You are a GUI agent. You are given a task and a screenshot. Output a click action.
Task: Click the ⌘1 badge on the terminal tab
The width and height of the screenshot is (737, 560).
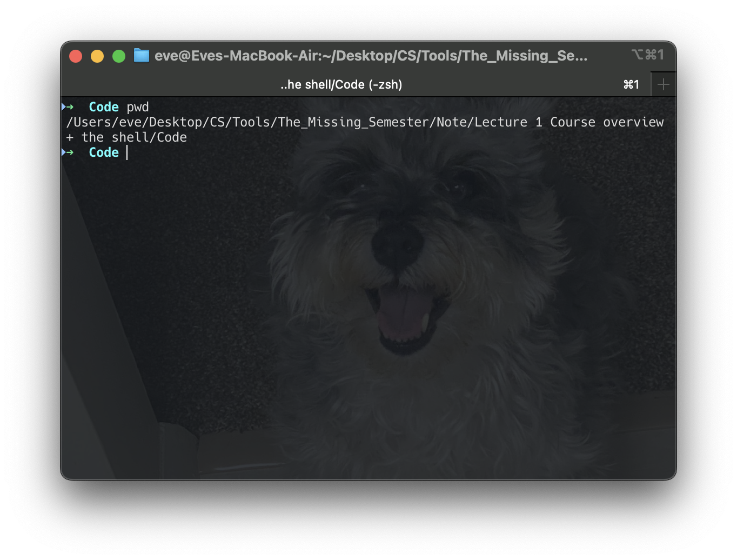(x=631, y=84)
